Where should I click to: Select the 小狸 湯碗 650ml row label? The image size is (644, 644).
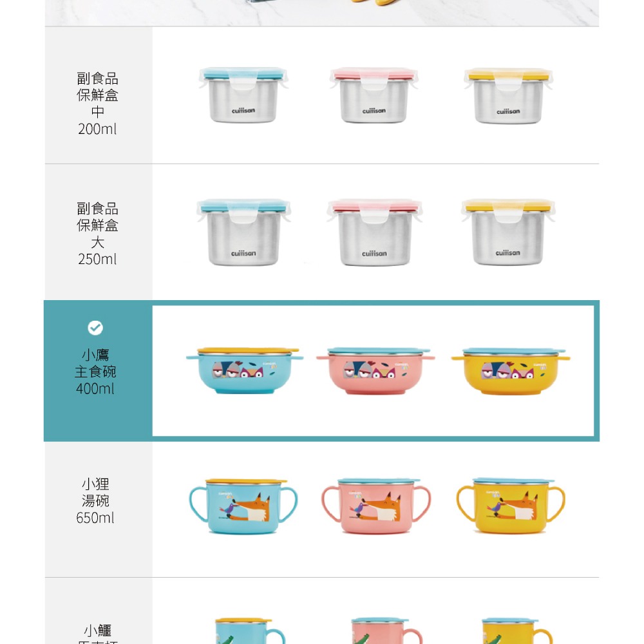pos(95,500)
